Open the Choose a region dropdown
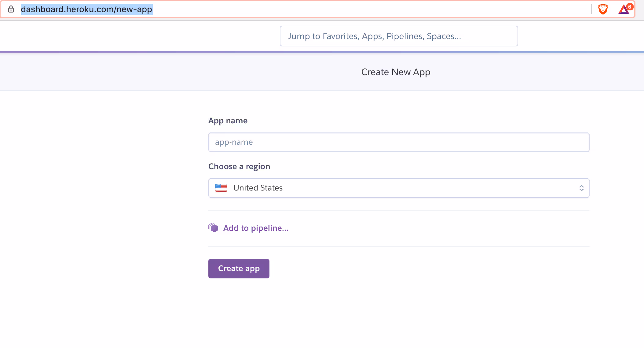The height and width of the screenshot is (348, 644). (398, 188)
